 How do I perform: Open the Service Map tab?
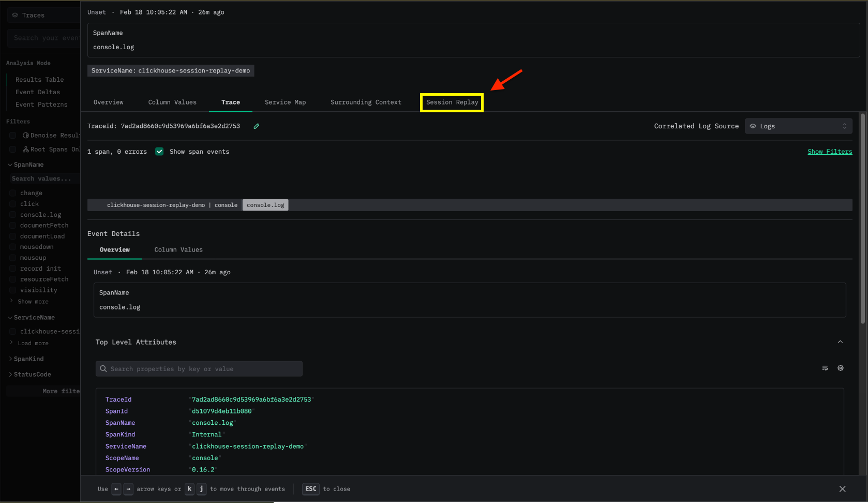(285, 102)
